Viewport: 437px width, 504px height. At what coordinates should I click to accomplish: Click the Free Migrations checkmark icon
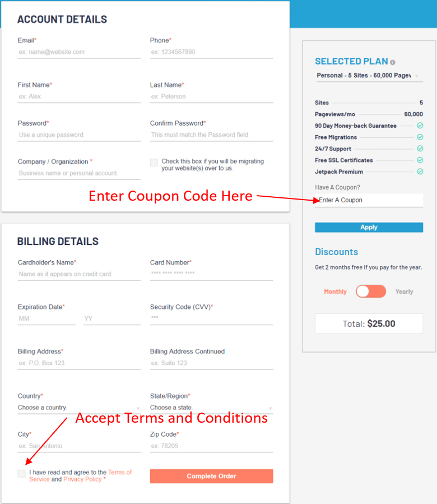pos(420,137)
